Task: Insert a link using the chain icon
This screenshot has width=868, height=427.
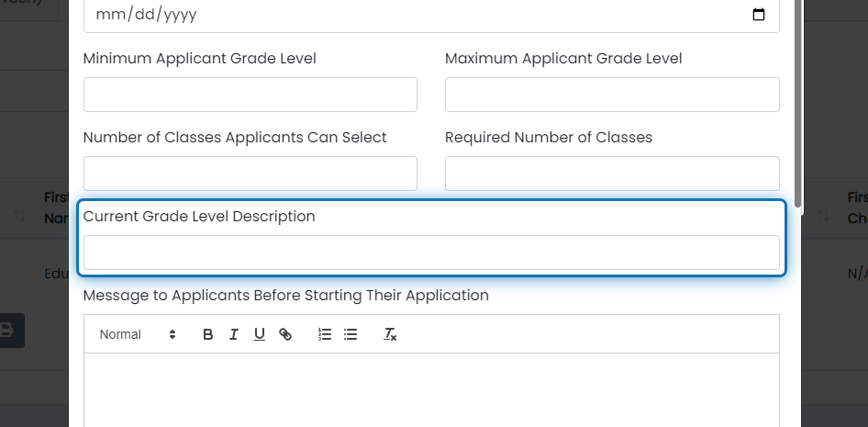Action: [285, 334]
